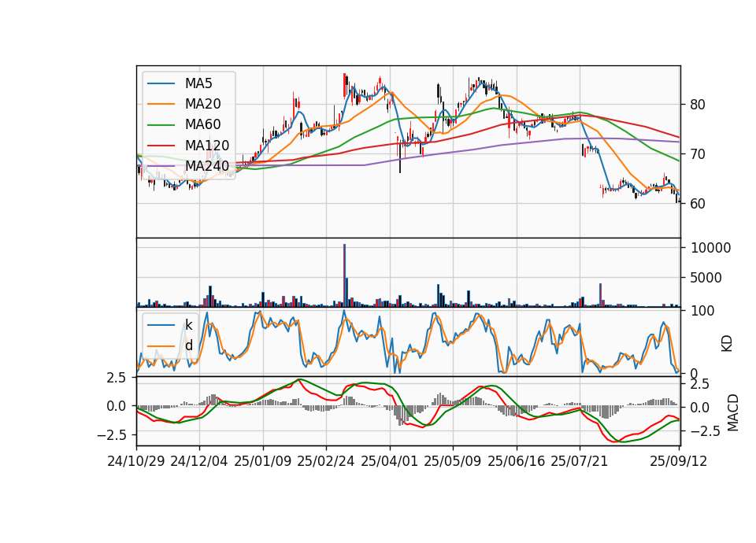The width and height of the screenshot is (756, 543).
Task: Click the 25/06/16 date label
Action: click(x=517, y=461)
